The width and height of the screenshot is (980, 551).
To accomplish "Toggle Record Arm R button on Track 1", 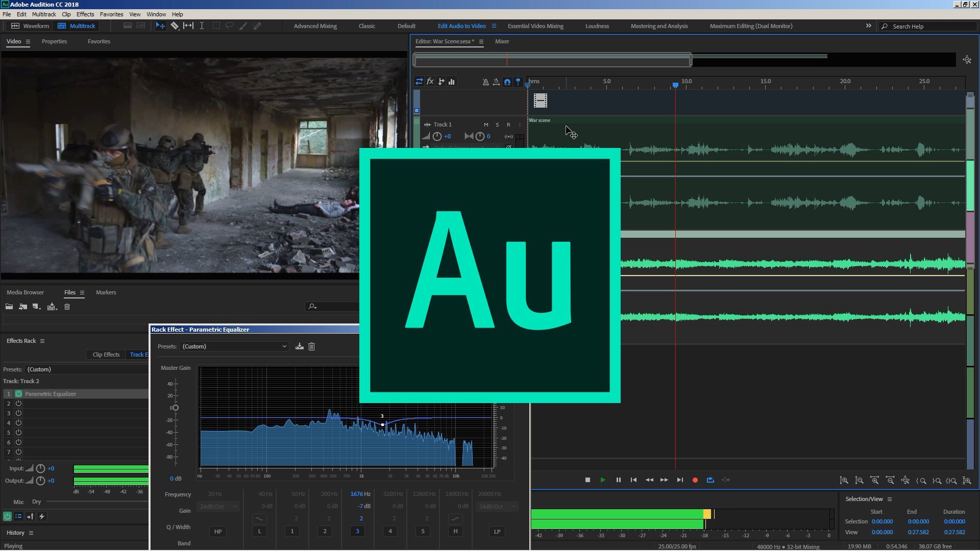I will 507,124.
